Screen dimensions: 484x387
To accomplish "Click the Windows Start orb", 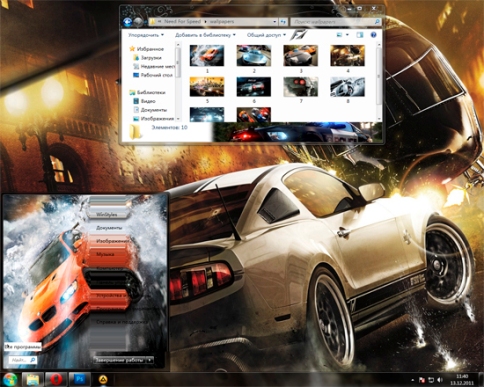I will [x=10, y=379].
